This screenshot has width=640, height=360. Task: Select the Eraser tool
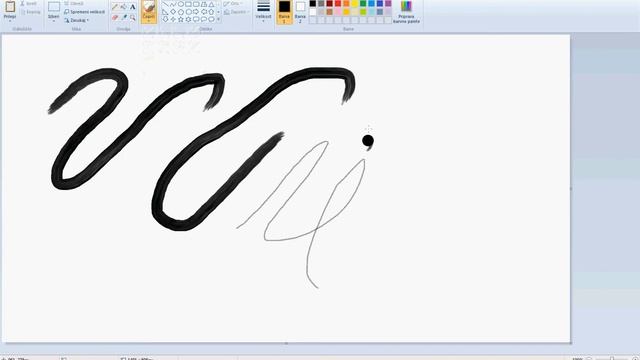(x=115, y=18)
